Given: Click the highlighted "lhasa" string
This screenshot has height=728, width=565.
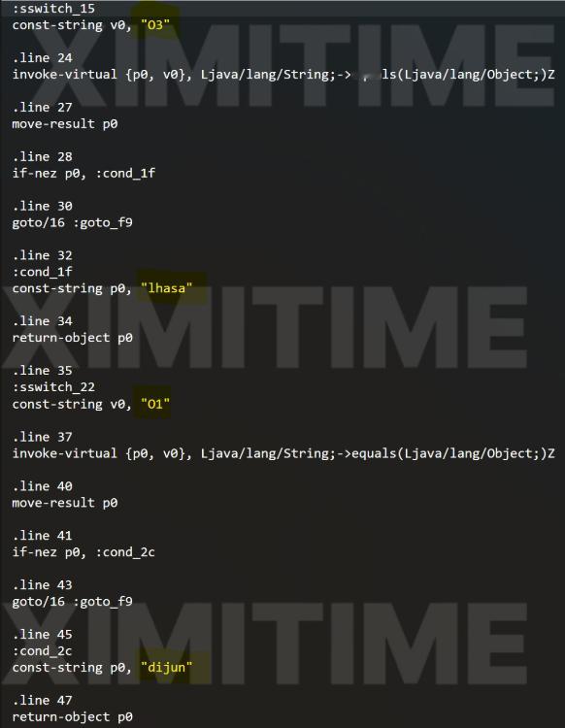Looking at the screenshot, I should 166,288.
